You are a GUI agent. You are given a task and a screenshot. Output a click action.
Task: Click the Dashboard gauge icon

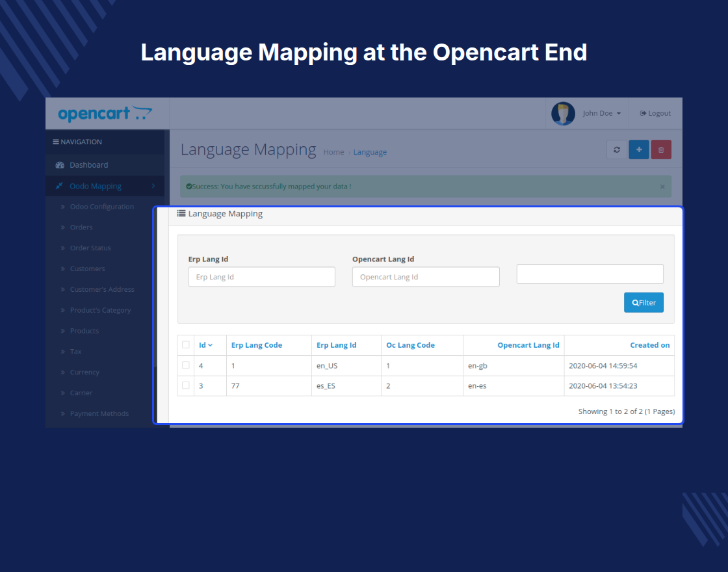click(60, 165)
